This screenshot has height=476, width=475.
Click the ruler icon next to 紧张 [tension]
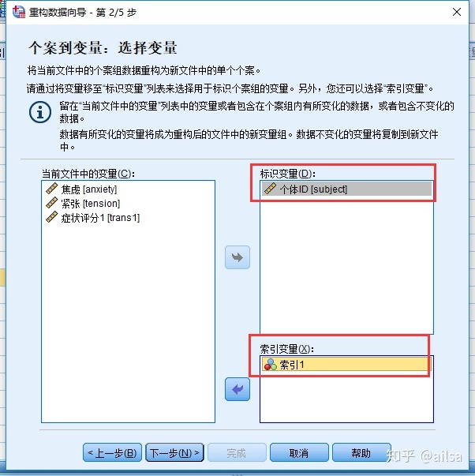coord(51,203)
